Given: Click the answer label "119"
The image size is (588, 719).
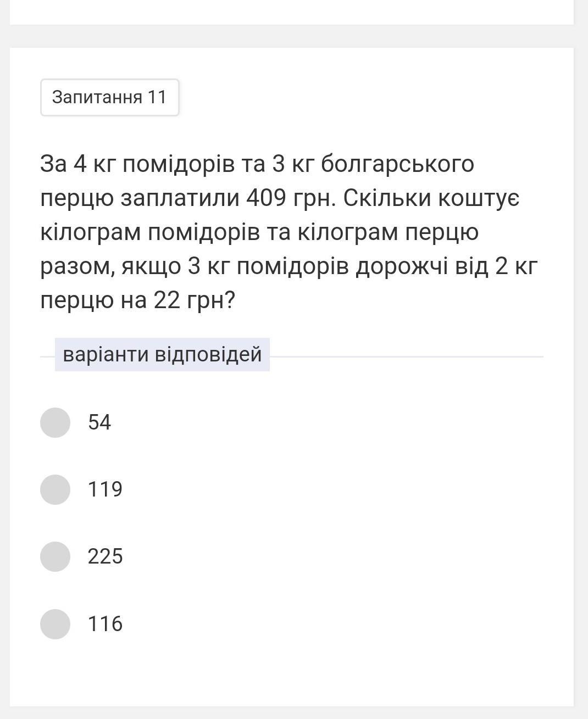Looking at the screenshot, I should point(105,489).
